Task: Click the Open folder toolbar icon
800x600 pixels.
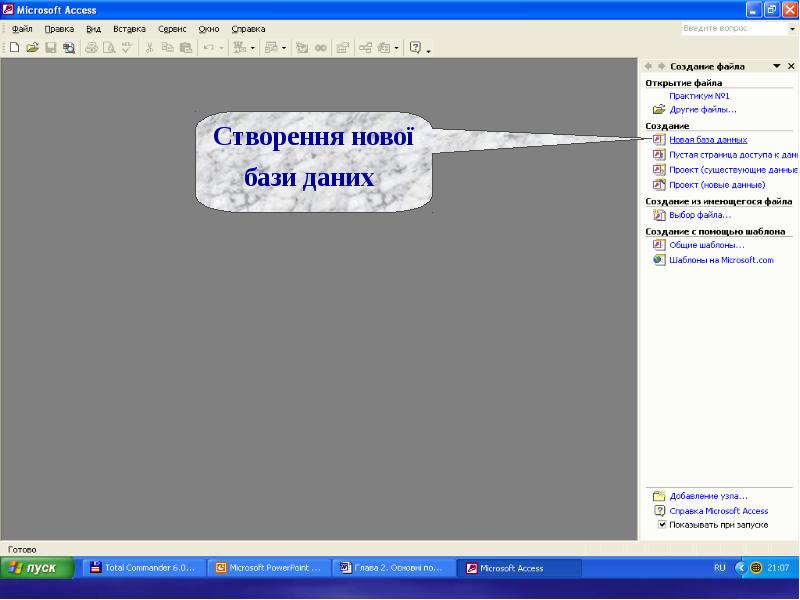Action: point(32,47)
